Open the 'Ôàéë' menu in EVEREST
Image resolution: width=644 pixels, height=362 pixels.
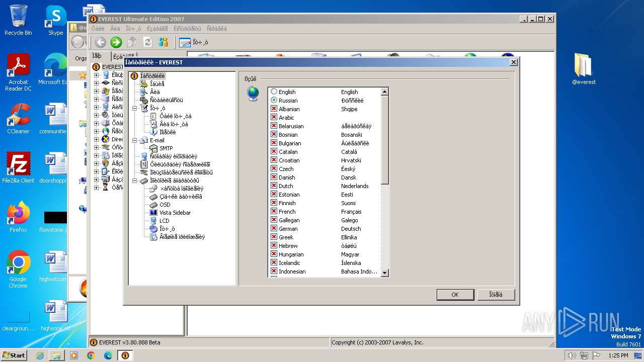point(98,29)
